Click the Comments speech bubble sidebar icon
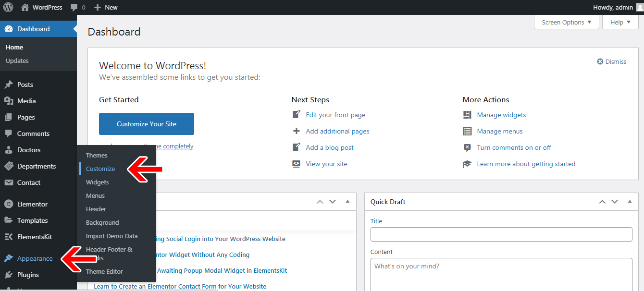Screen dimensions: 644x291 click(9, 133)
